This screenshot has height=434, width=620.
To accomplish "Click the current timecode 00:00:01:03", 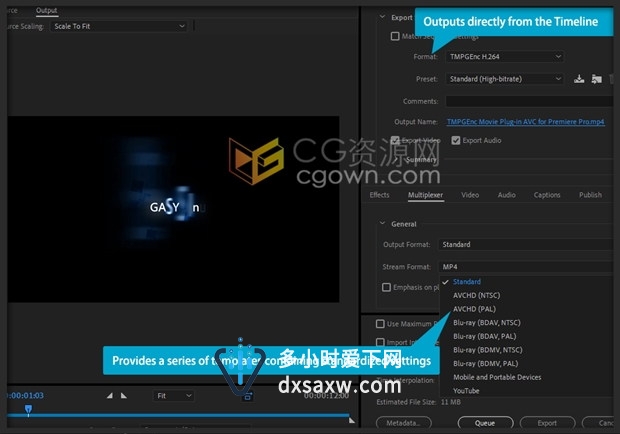I will click(x=26, y=395).
